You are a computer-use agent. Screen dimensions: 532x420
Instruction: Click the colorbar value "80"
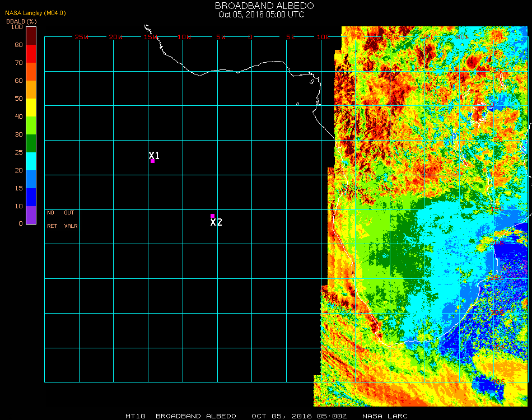pyautogui.click(x=18, y=45)
